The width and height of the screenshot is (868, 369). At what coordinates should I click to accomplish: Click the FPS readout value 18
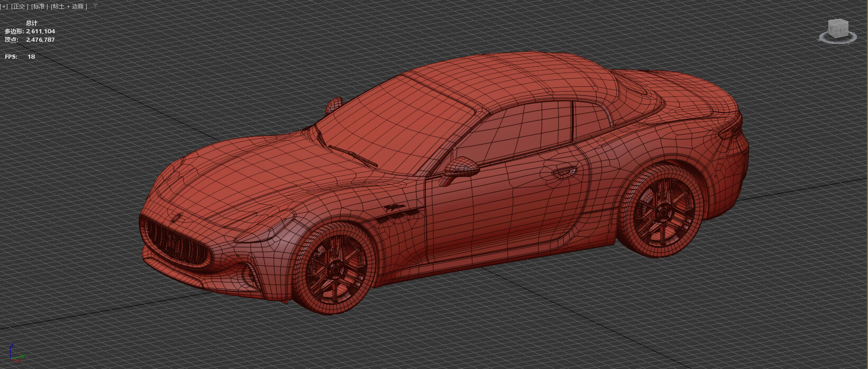coord(31,57)
